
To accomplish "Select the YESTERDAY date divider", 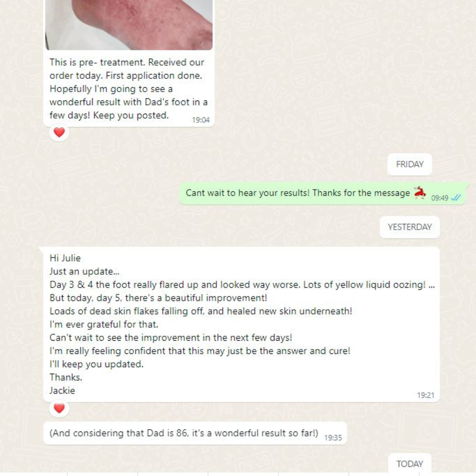I will pos(409,227).
